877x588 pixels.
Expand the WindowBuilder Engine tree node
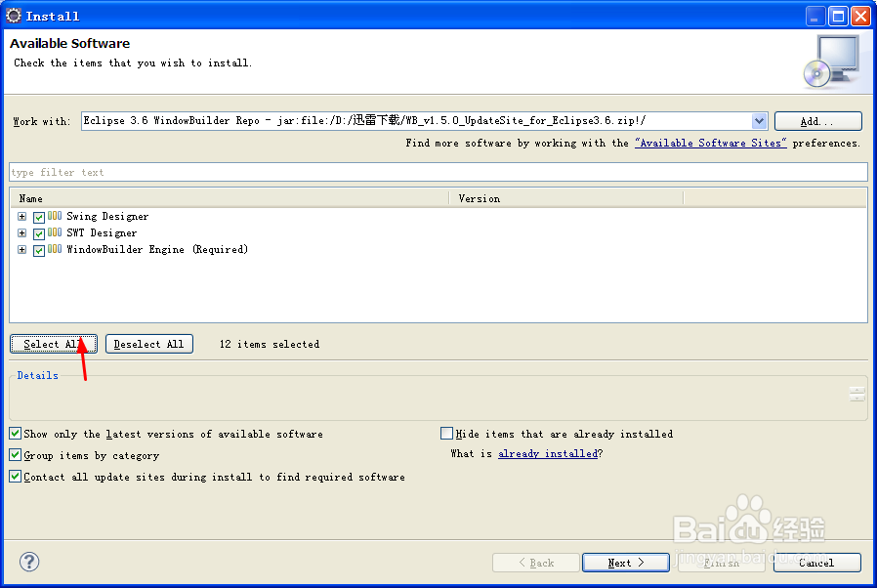[x=21, y=250]
